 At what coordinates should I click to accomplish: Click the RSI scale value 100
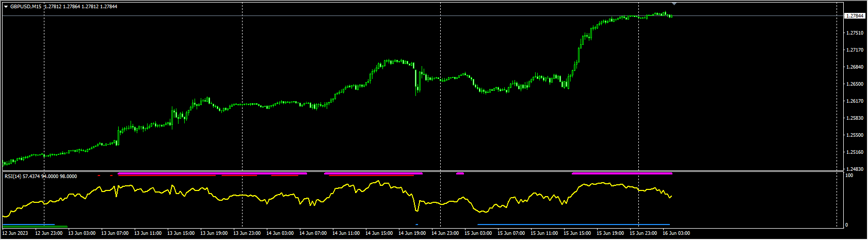tap(848, 176)
